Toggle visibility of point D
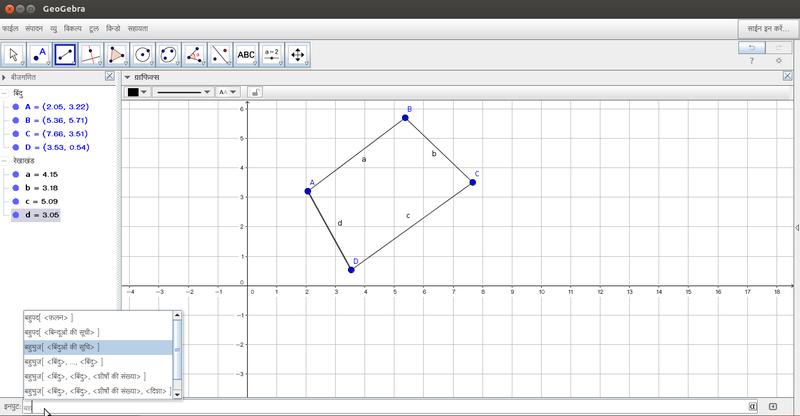The image size is (800, 416). click(x=16, y=147)
